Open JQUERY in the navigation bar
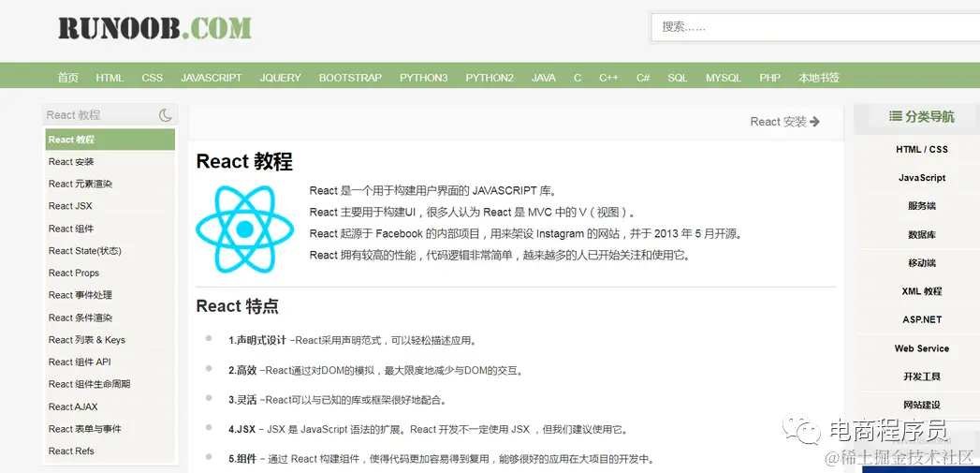This screenshot has width=980, height=473. point(280,78)
